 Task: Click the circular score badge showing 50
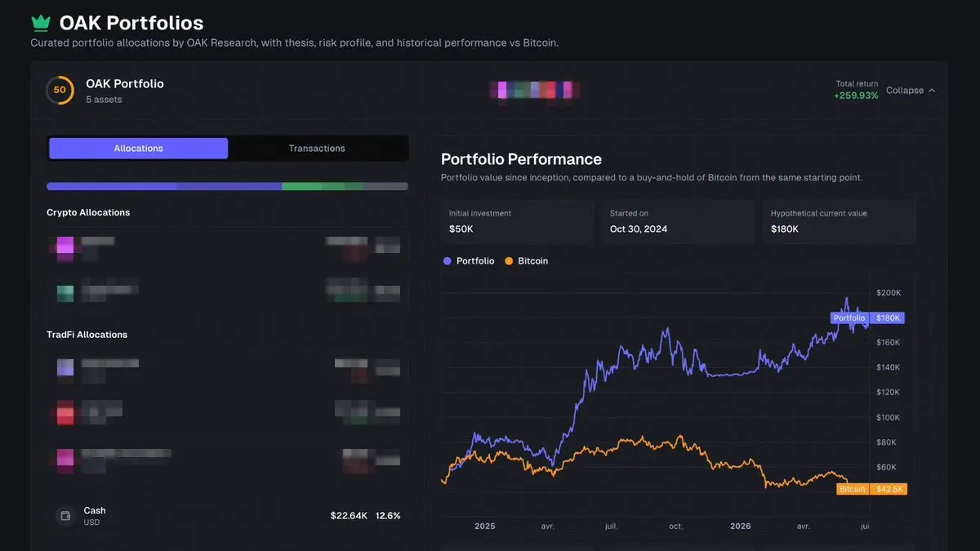click(60, 91)
